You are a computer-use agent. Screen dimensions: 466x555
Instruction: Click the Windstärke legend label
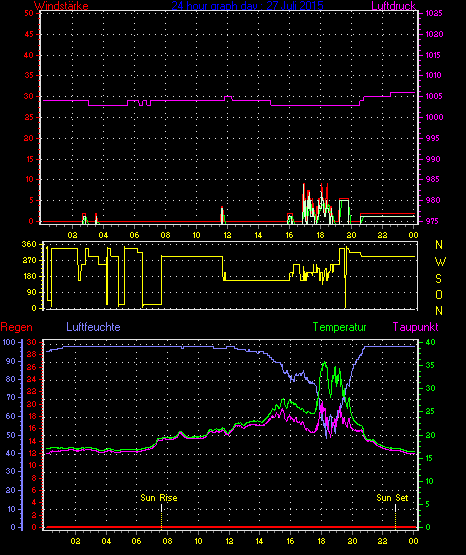coord(61,6)
